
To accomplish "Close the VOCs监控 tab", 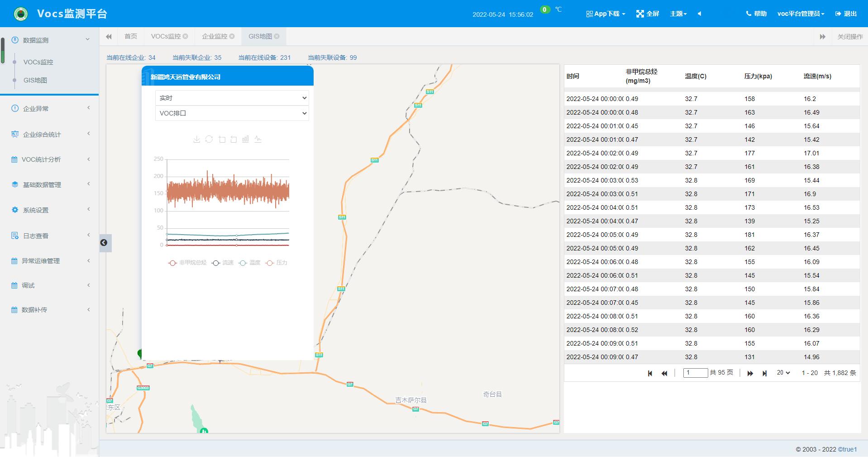I will pos(185,36).
